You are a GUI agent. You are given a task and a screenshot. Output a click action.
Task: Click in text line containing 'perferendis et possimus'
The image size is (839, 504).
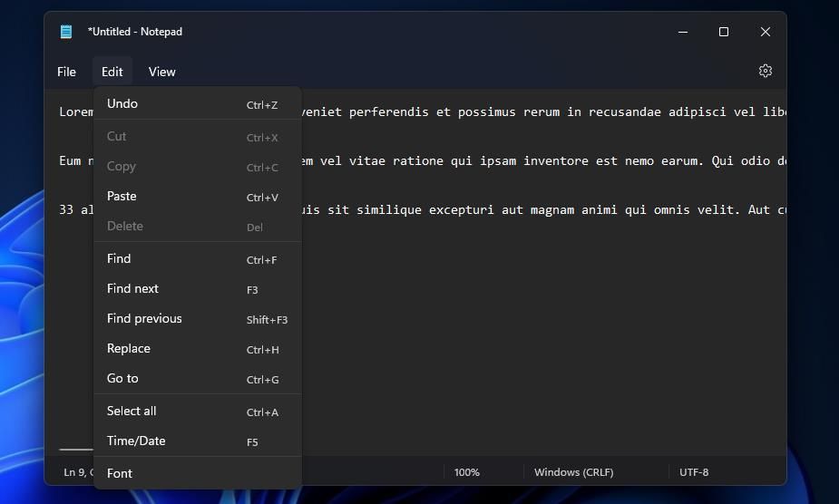543,111
